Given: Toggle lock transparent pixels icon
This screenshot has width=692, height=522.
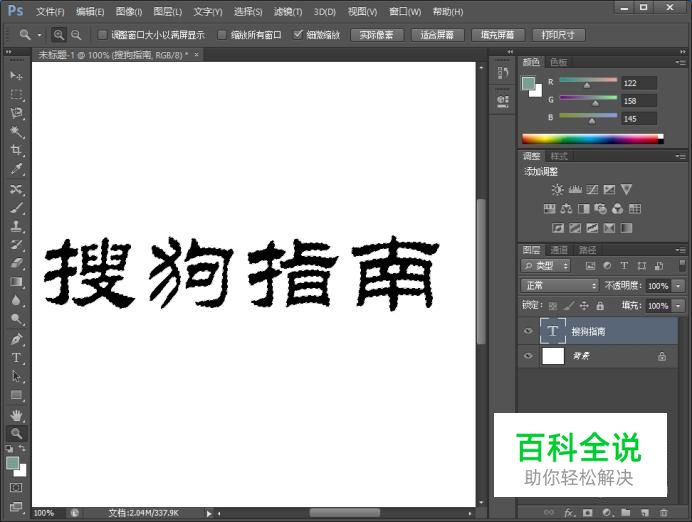Looking at the screenshot, I should pyautogui.click(x=553, y=306).
